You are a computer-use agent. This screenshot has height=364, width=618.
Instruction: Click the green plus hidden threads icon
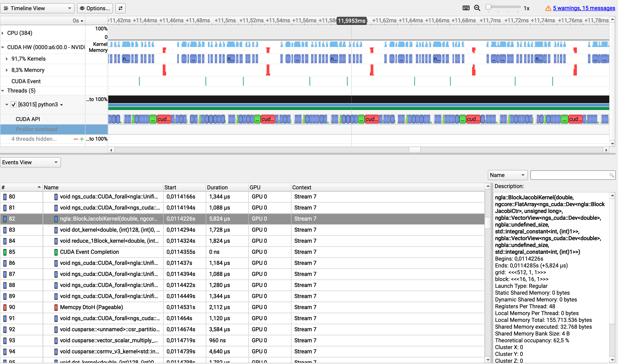tap(82, 139)
